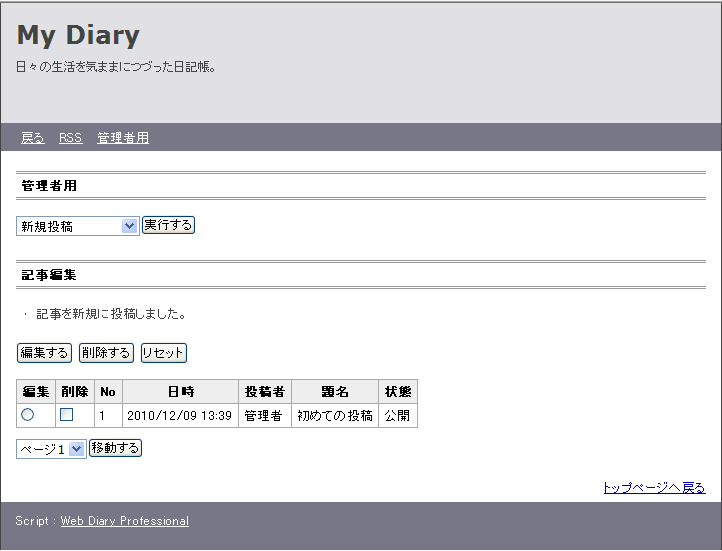Click the My Diary site title
The height and width of the screenshot is (551, 722).
pyautogui.click(x=78, y=35)
